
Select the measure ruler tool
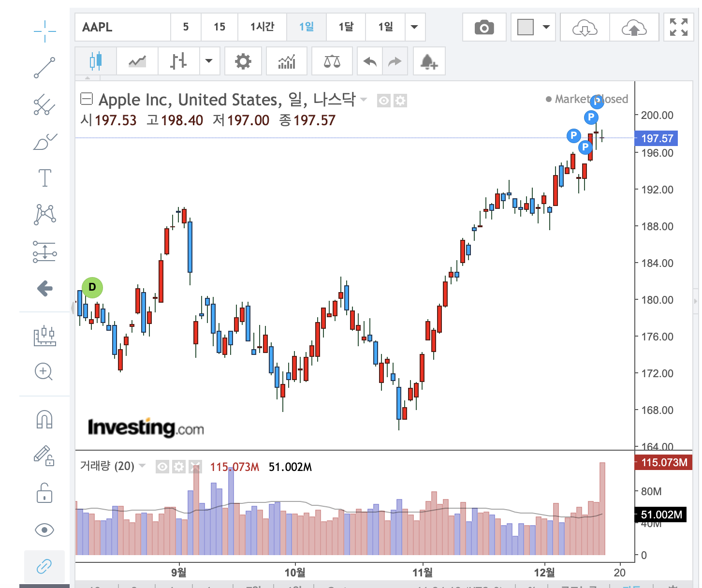click(x=44, y=335)
